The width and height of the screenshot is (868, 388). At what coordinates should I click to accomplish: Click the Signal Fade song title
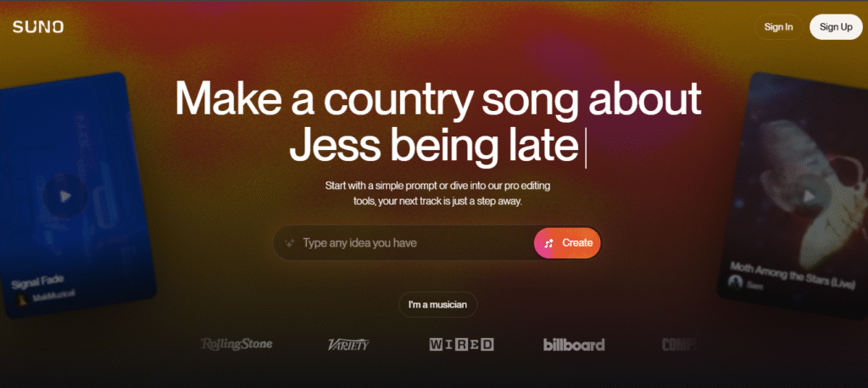(37, 281)
